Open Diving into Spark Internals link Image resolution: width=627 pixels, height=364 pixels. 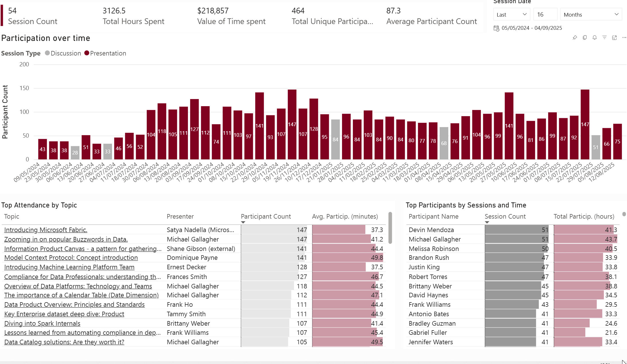pos(42,324)
